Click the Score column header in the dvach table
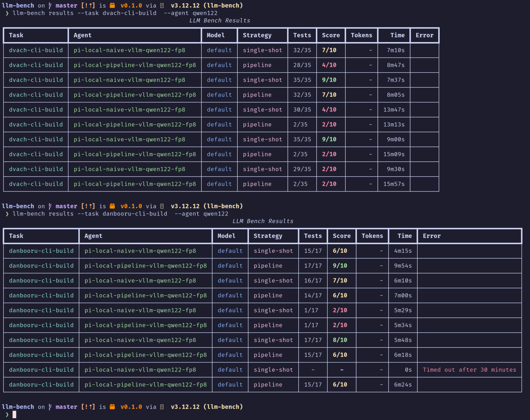The width and height of the screenshot is (530, 420). 331,35
